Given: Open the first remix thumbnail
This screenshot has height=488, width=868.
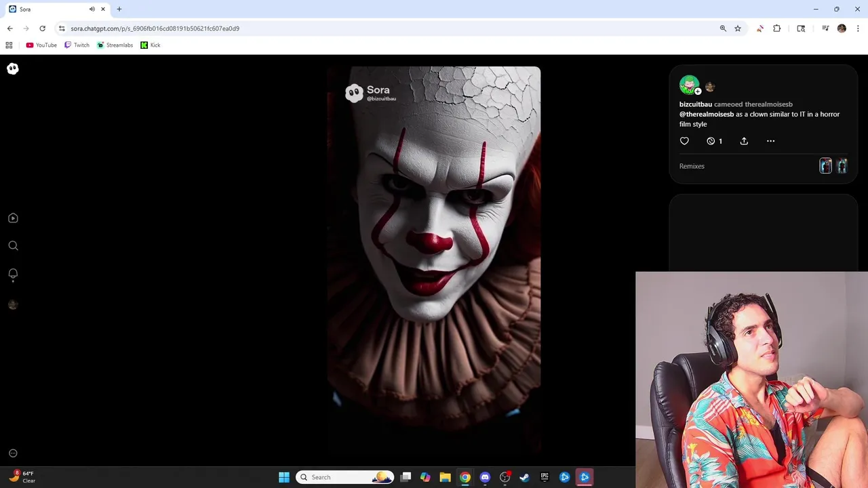Looking at the screenshot, I should click(x=825, y=166).
